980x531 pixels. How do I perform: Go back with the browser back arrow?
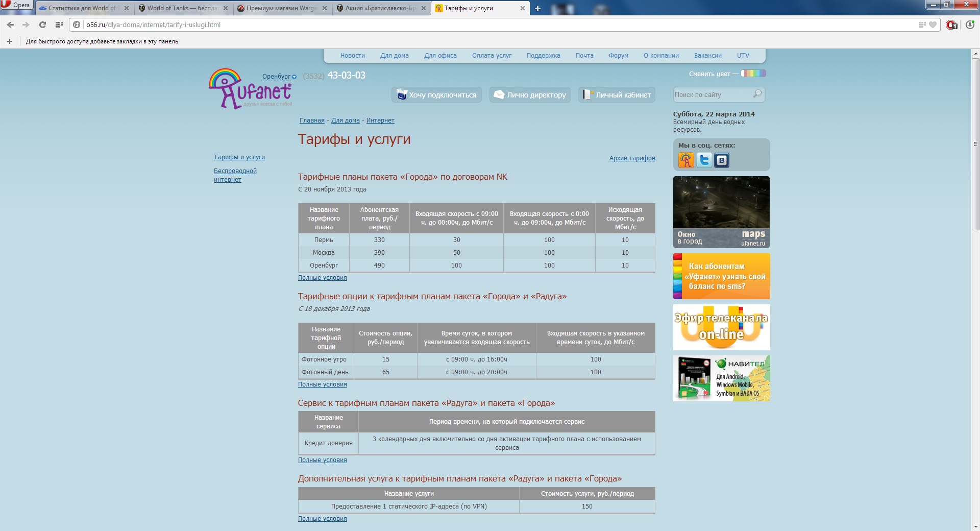(x=10, y=25)
